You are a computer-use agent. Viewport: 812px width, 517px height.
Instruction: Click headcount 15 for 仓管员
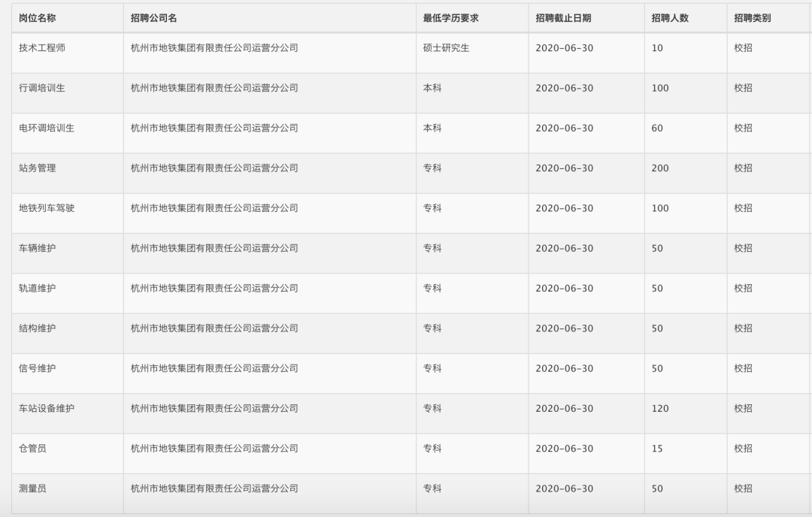coord(657,449)
